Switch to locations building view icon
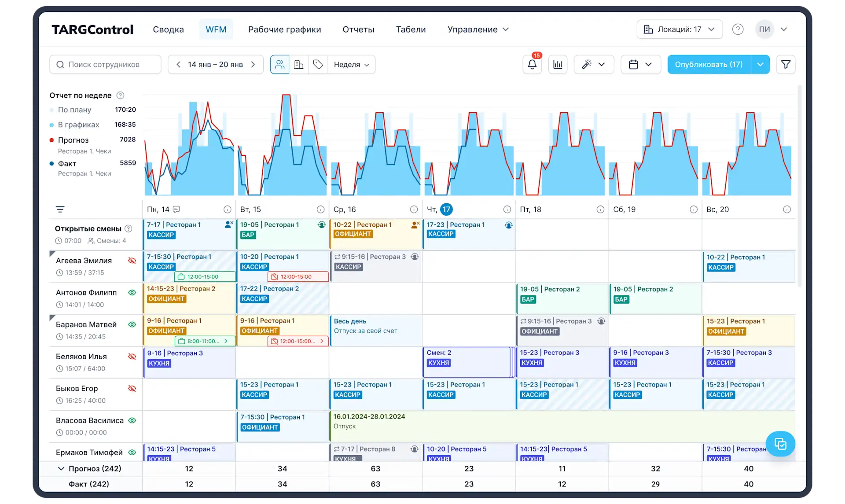The width and height of the screenshot is (845, 504). 299,65
